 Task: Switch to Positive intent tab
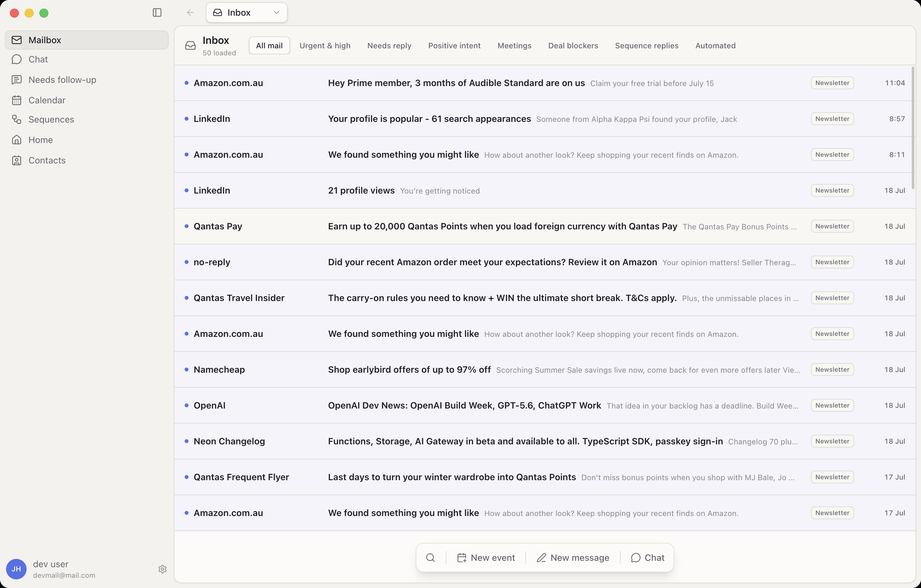click(x=454, y=45)
